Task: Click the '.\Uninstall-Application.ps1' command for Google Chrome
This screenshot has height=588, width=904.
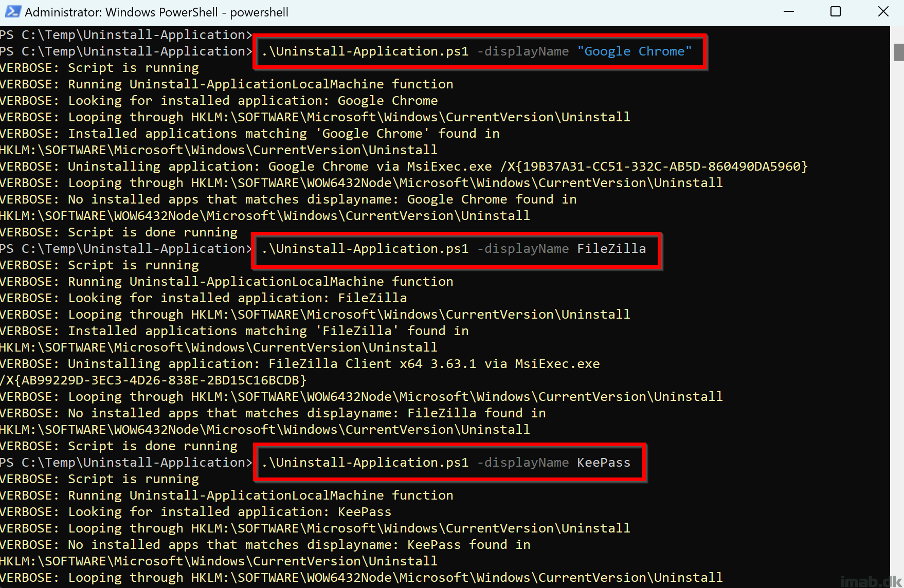Action: click(x=365, y=51)
